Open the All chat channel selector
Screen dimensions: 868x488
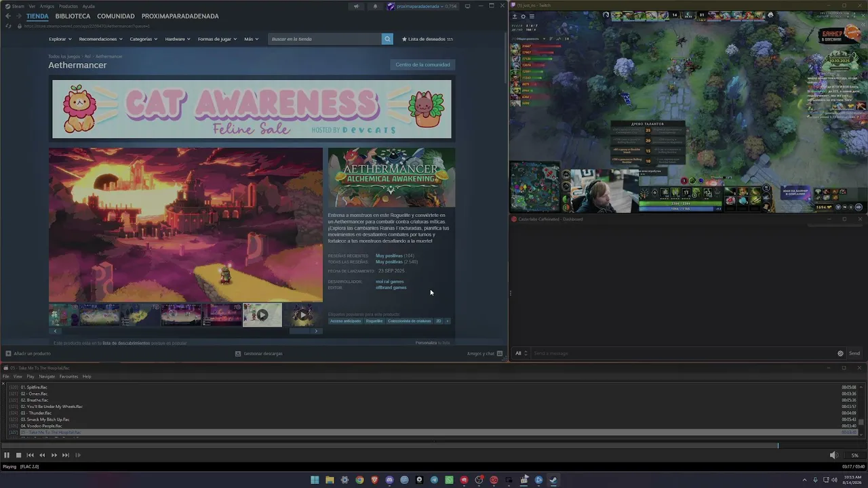tap(521, 353)
